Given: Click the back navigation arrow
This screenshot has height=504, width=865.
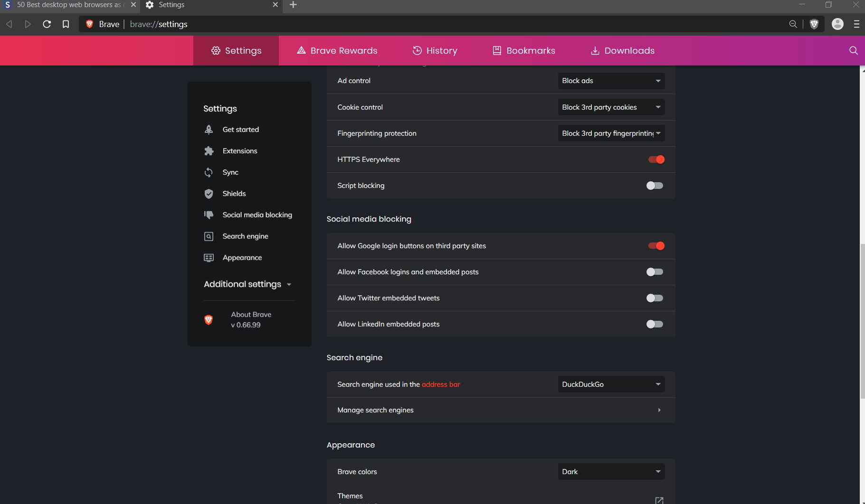Looking at the screenshot, I should (x=9, y=24).
